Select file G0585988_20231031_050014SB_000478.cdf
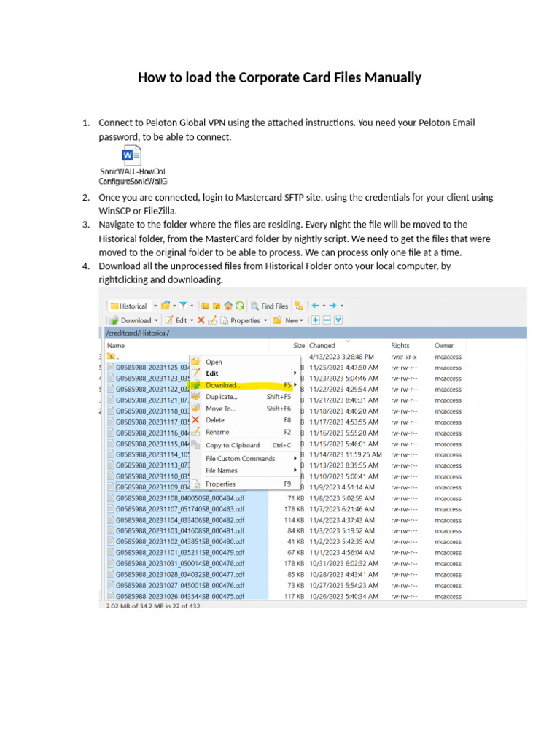Image resolution: width=560 pixels, height=747 pixels. click(x=180, y=564)
